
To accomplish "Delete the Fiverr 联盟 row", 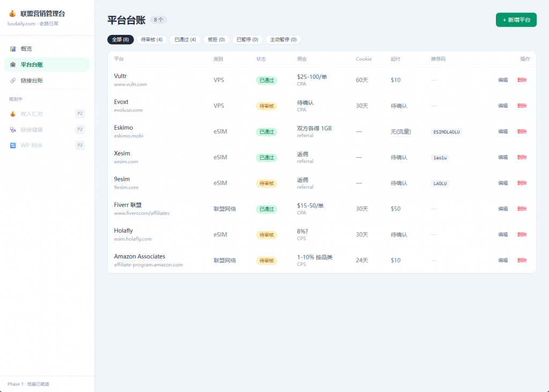I will point(522,209).
